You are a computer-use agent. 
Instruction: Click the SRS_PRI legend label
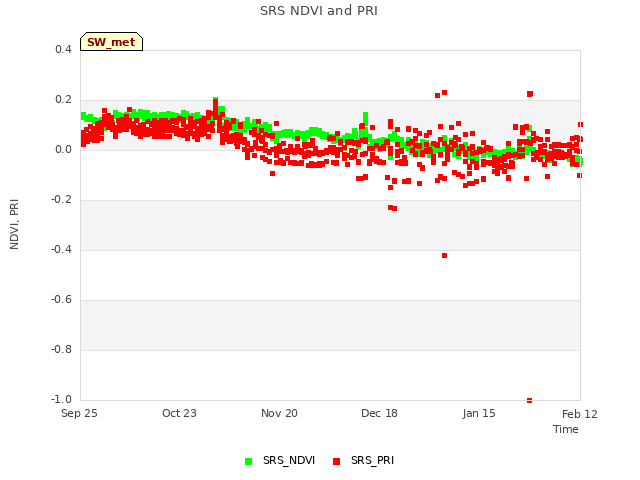point(372,460)
